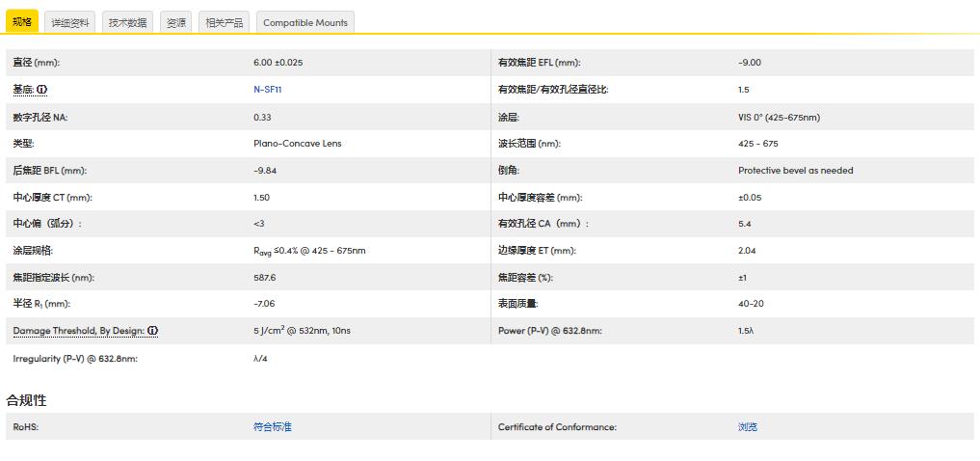Select the diameter value 6.00 ±0.025
The image size is (980, 461).
[x=278, y=63]
